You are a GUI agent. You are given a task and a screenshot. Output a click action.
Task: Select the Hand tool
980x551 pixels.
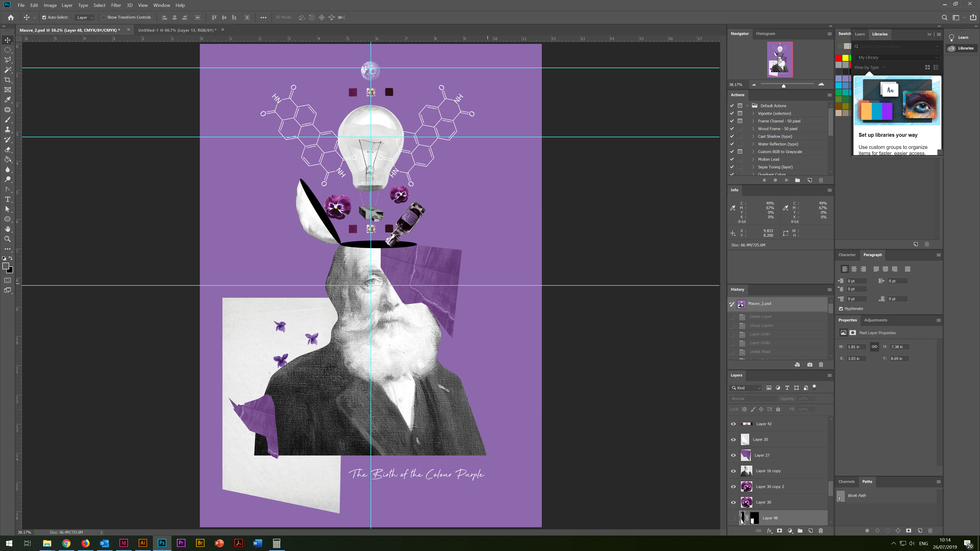pyautogui.click(x=8, y=229)
